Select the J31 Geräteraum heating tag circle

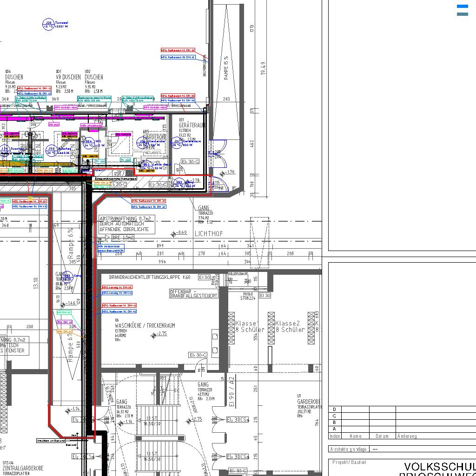(176, 142)
